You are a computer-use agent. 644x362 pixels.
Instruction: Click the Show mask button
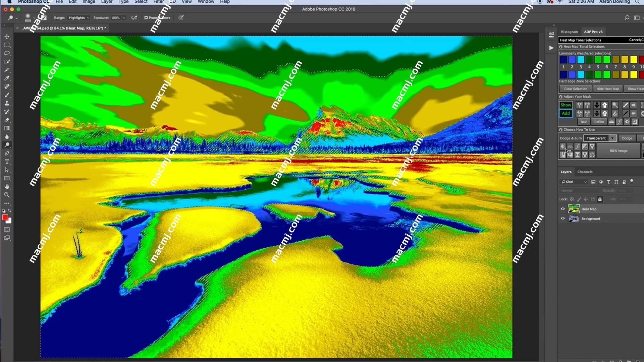click(566, 105)
